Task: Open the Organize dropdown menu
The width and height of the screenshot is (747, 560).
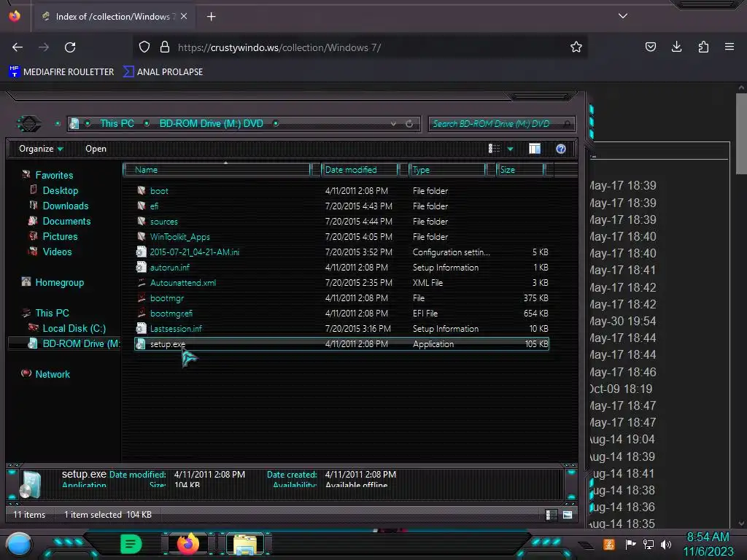Action: tap(41, 149)
